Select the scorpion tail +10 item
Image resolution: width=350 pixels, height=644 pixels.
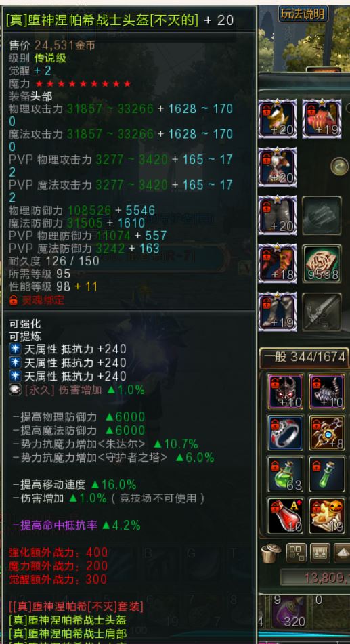[326, 391]
